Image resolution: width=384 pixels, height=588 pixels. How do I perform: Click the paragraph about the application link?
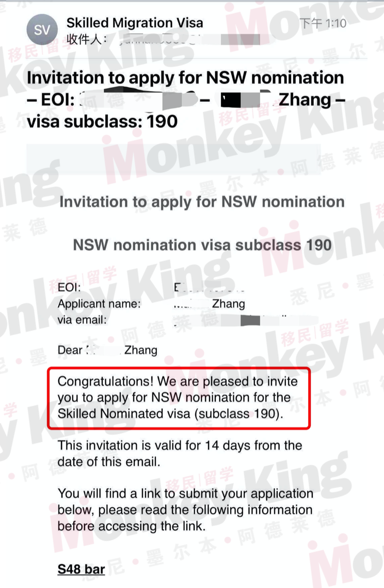[x=185, y=510]
